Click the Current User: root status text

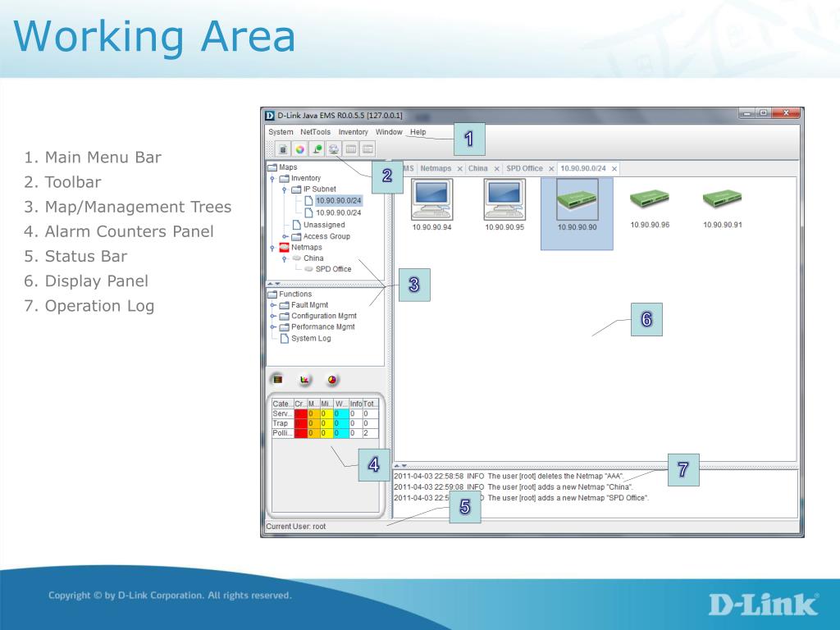(x=295, y=526)
